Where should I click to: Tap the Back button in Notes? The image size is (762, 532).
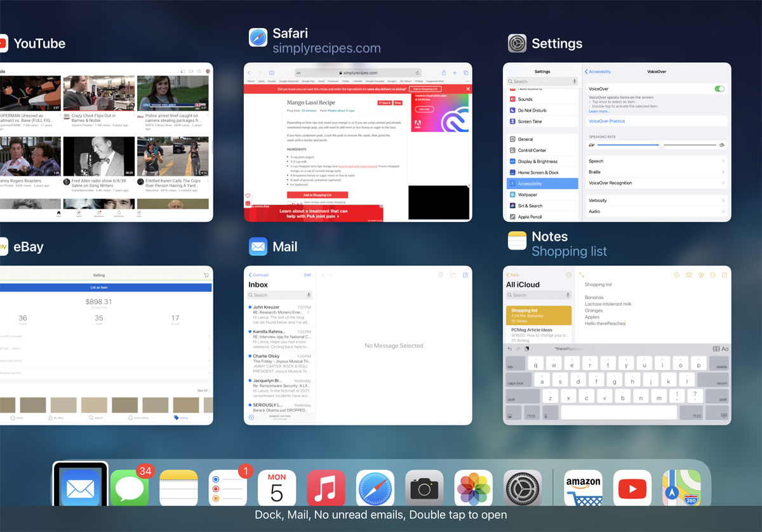pos(512,275)
